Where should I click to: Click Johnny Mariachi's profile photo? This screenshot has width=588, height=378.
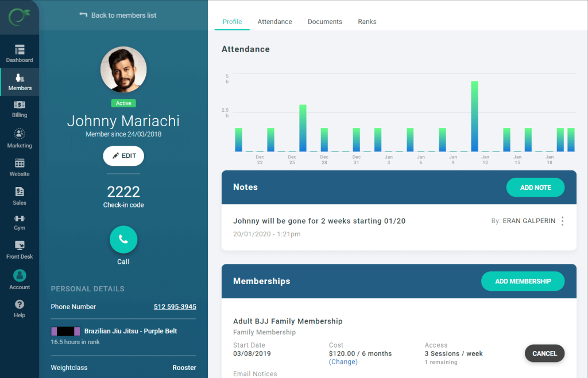pyautogui.click(x=123, y=69)
